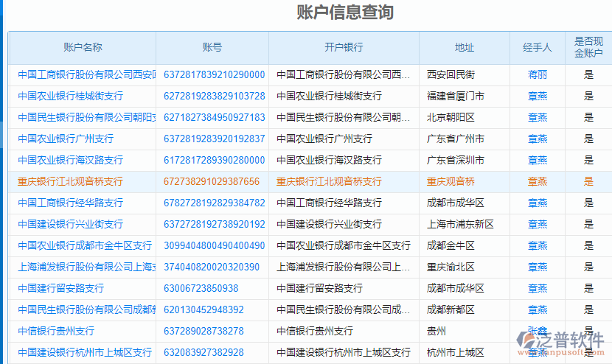
Task: Click account number 637289028738278
Action: pyautogui.click(x=204, y=332)
